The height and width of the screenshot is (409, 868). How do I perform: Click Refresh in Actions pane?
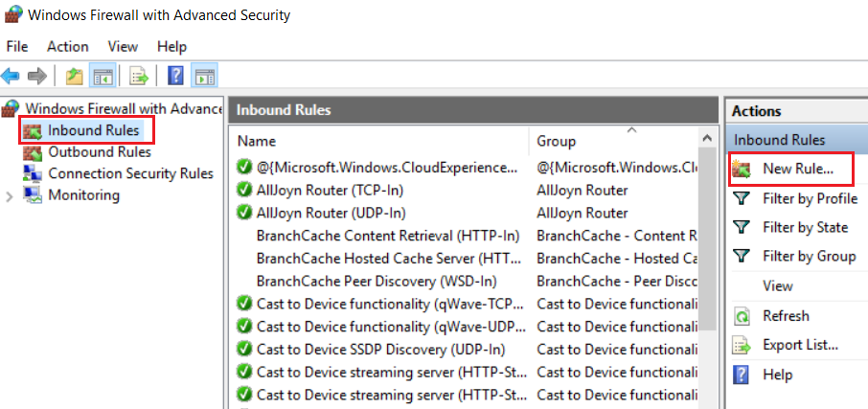786,316
